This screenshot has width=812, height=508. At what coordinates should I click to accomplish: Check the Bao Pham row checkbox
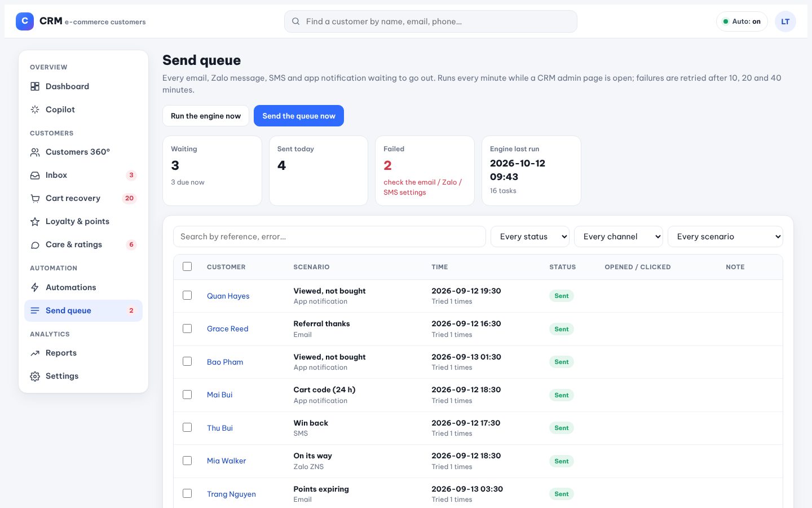click(187, 361)
